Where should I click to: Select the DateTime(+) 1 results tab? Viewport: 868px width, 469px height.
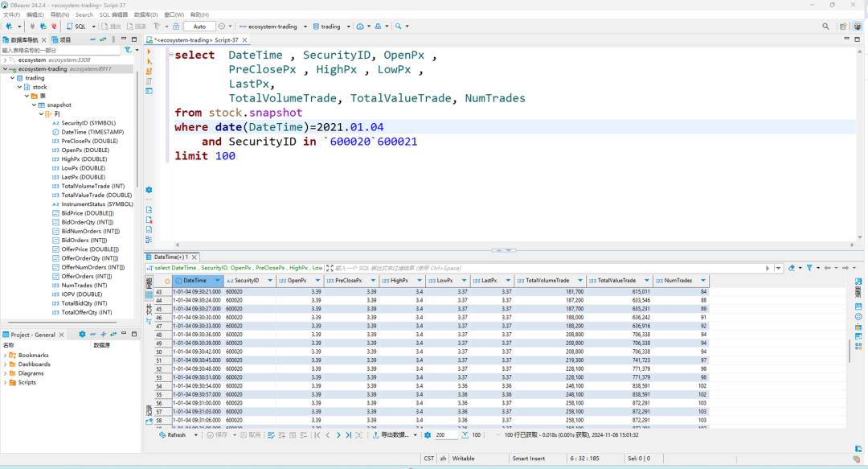pyautogui.click(x=170, y=257)
